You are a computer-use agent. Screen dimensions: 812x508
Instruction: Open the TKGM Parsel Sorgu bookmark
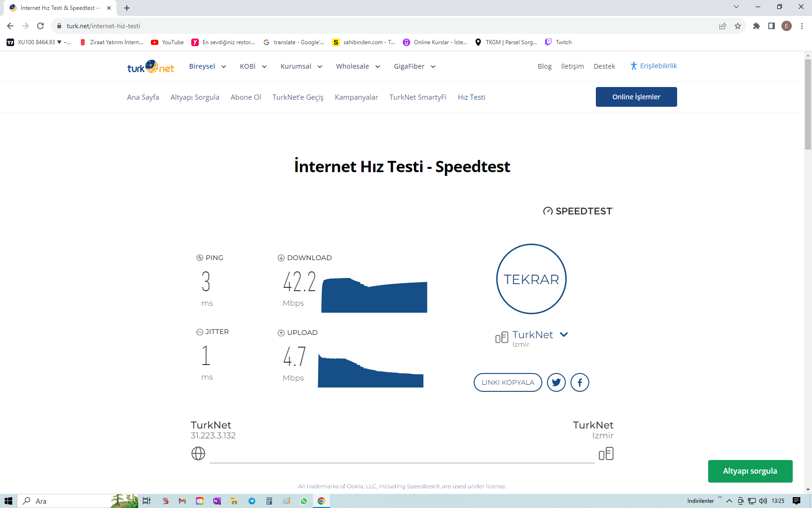[x=506, y=42]
